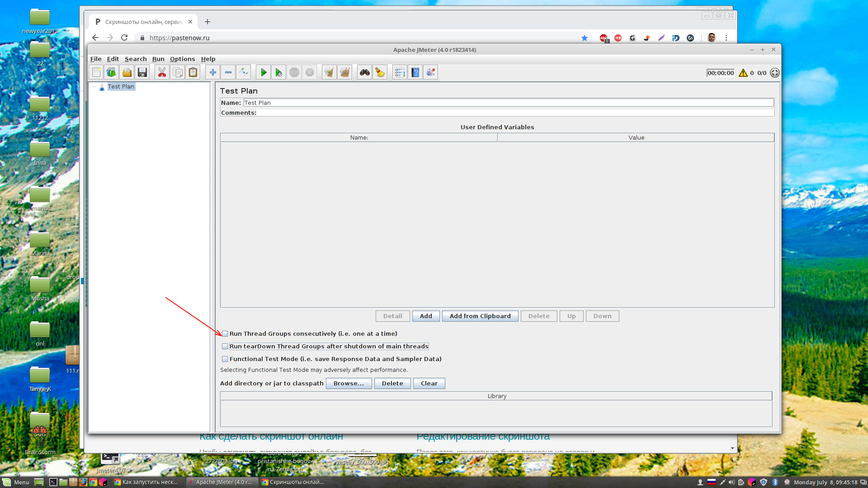Click the Clear All double-broom icon
868x488 pixels.
[x=345, y=72]
